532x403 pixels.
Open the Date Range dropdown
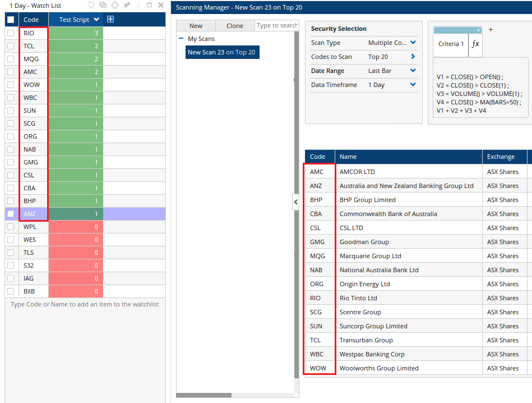(413, 70)
